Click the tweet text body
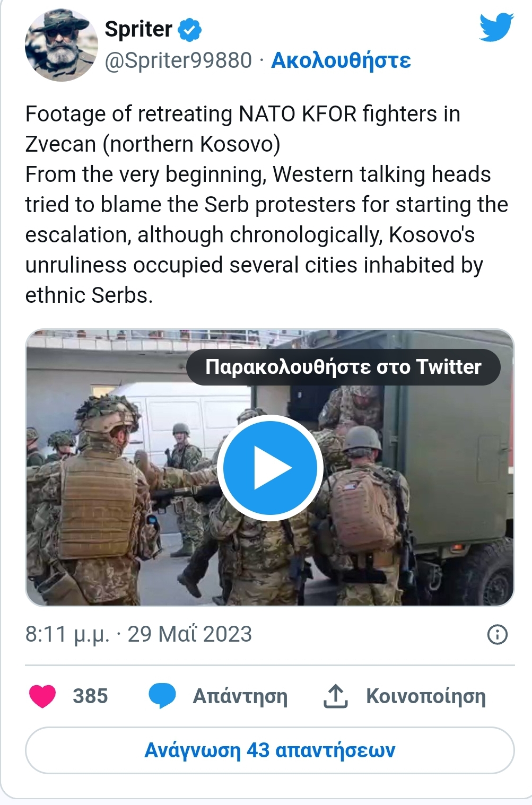Screen dimensions: 532x805 coord(267,205)
